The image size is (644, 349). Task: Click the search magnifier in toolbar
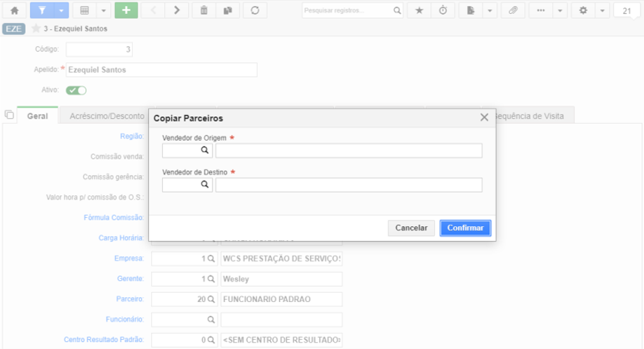397,11
